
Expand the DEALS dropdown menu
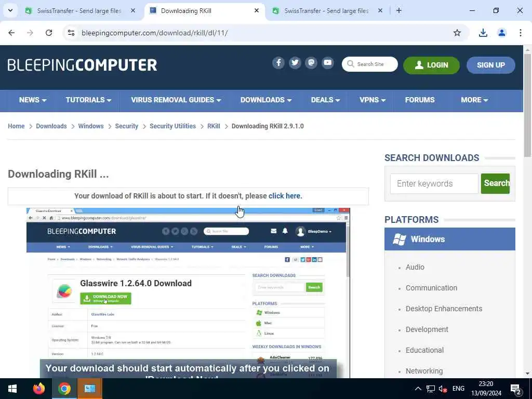click(325, 100)
